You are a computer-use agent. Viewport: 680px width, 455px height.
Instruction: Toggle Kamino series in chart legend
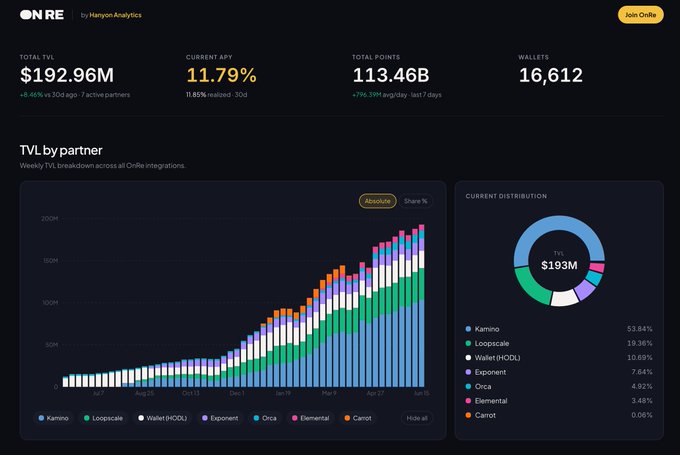53,418
